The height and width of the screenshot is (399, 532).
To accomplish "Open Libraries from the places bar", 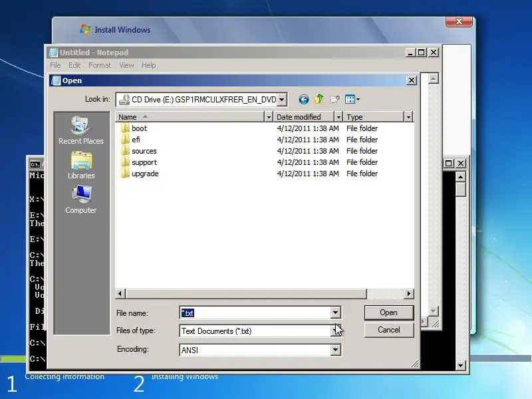I will pyautogui.click(x=81, y=165).
